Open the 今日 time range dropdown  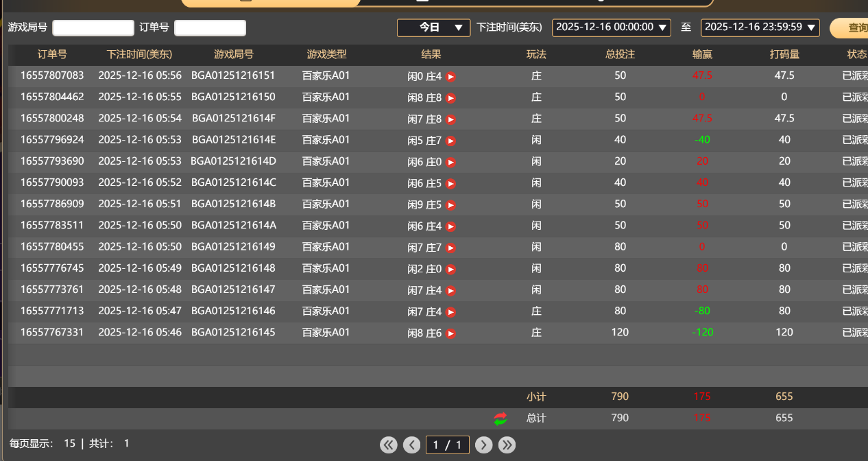433,27
